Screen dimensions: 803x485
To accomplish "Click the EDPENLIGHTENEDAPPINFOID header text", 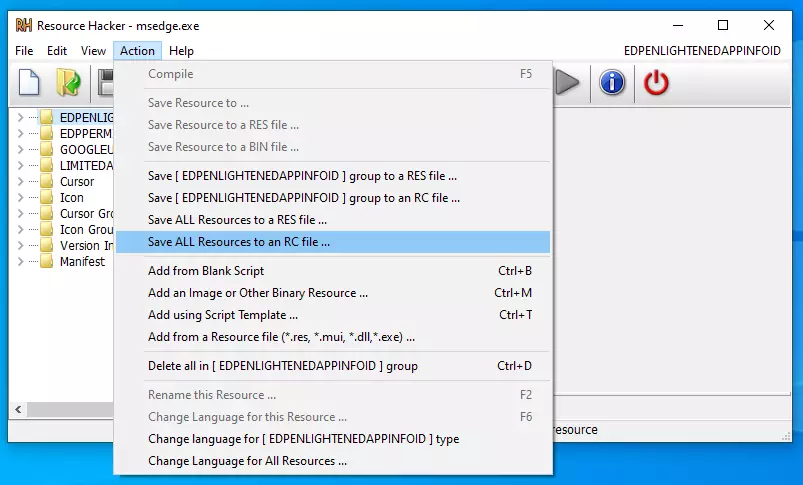I will (x=702, y=51).
